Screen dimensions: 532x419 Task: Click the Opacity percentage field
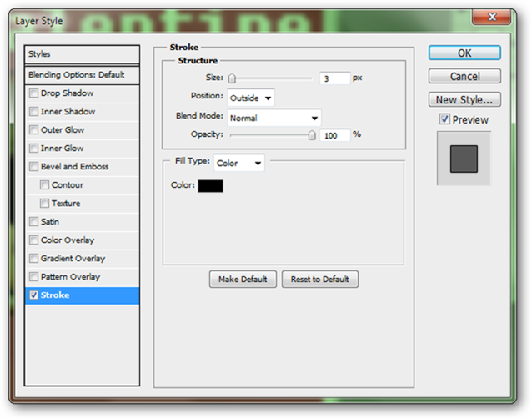click(x=334, y=135)
